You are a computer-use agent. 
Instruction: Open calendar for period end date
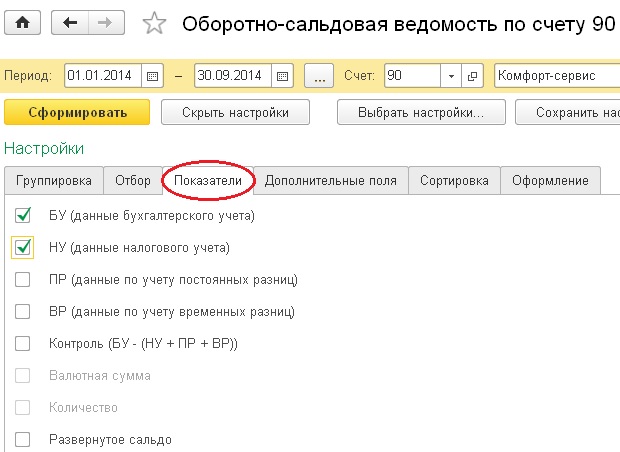pos(282,76)
